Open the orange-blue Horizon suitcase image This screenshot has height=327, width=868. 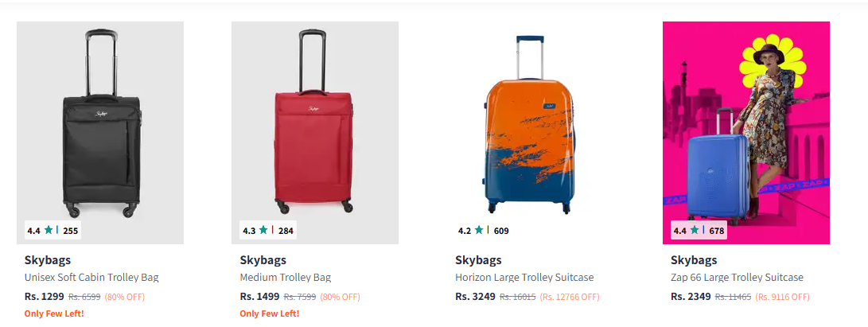click(530, 127)
